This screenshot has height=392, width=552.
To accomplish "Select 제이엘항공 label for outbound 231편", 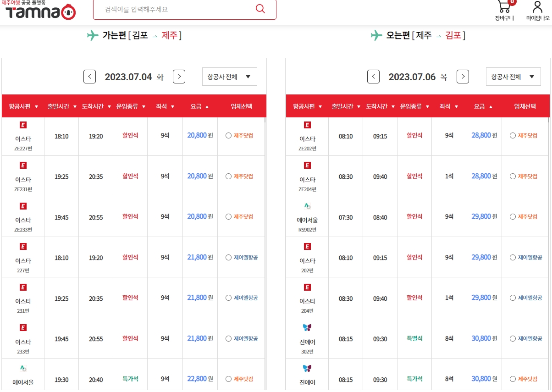I will [246, 298].
